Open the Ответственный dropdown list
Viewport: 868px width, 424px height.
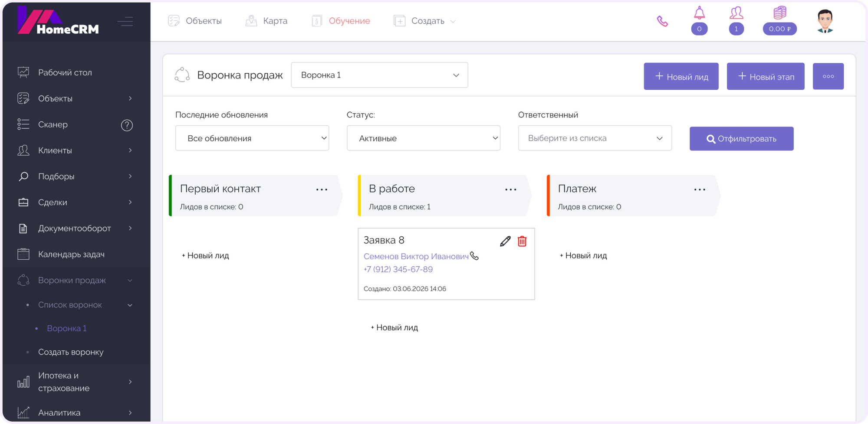[595, 138]
